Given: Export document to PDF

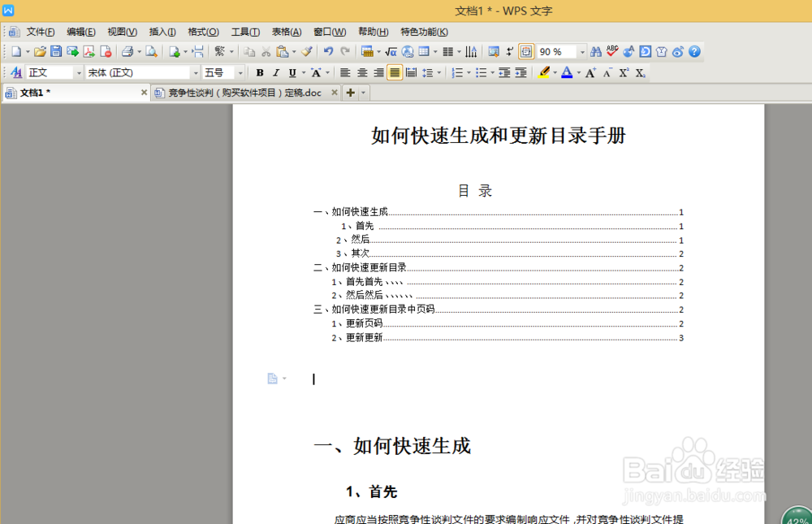Looking at the screenshot, I should pyautogui.click(x=89, y=51).
